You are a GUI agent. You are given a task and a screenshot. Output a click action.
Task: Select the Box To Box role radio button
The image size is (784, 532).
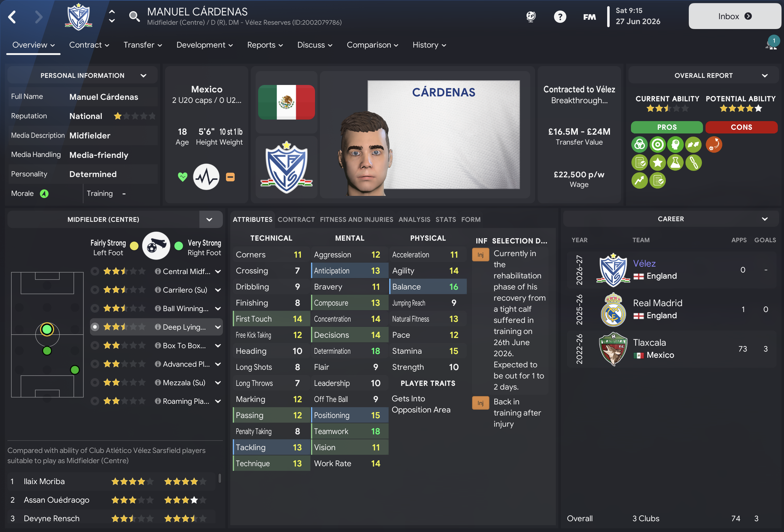click(x=95, y=346)
